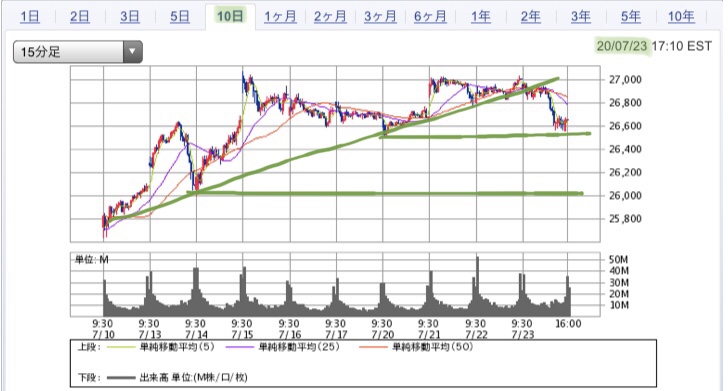Click the 27,000 price axis label
The width and height of the screenshot is (728, 391).
tap(625, 79)
